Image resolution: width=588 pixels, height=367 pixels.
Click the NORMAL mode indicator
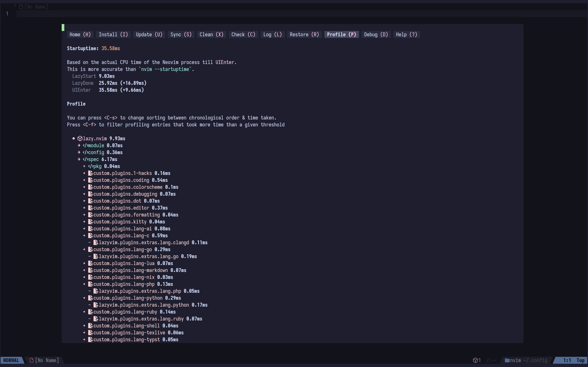tap(11, 360)
